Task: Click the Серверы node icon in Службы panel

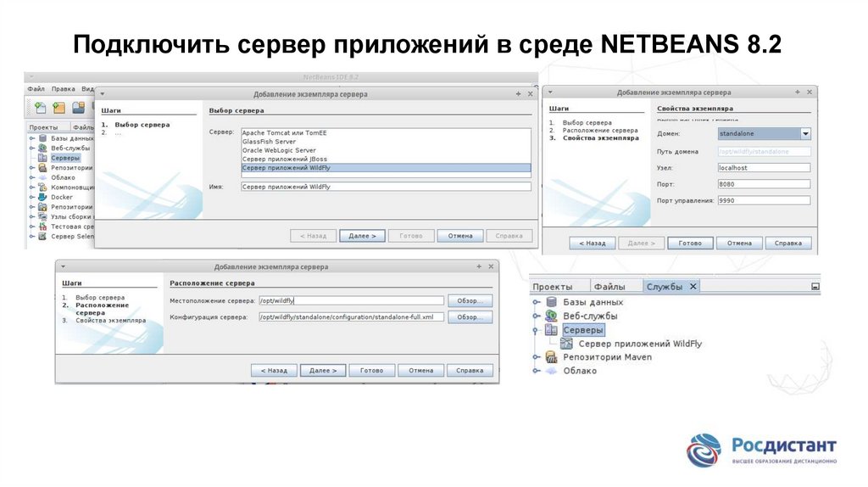Action: pos(551,330)
